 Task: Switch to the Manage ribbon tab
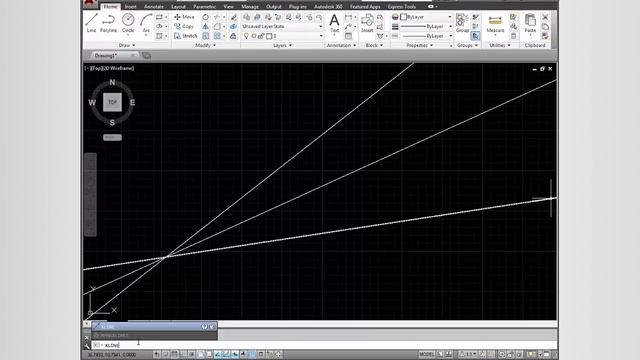point(250,7)
